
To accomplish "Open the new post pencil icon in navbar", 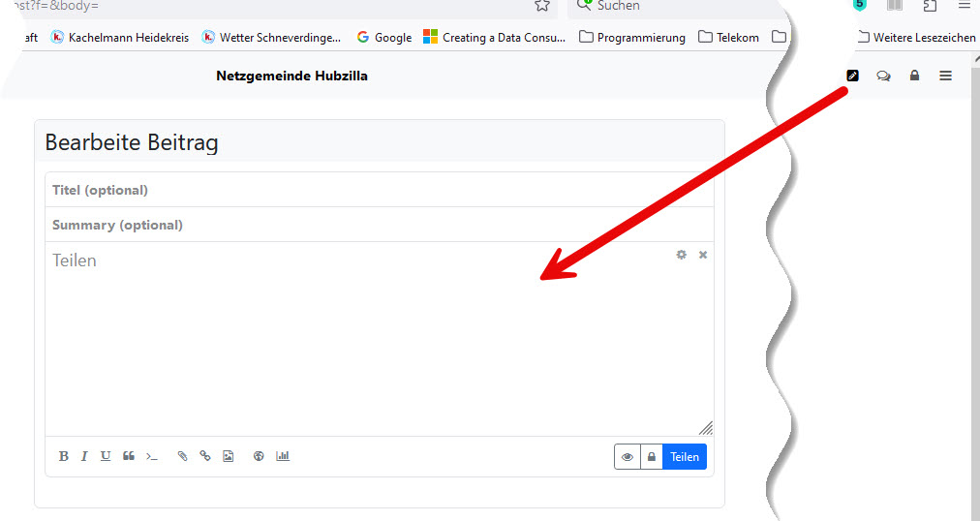I will click(852, 76).
